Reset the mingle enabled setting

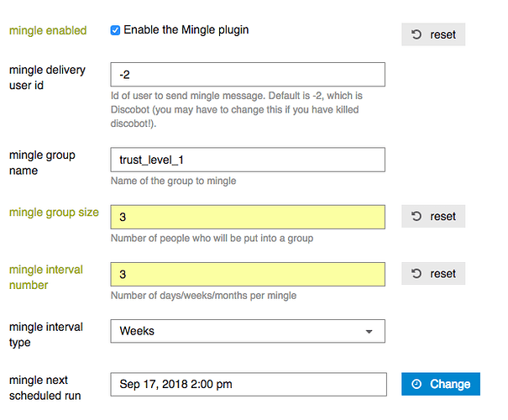pos(433,34)
